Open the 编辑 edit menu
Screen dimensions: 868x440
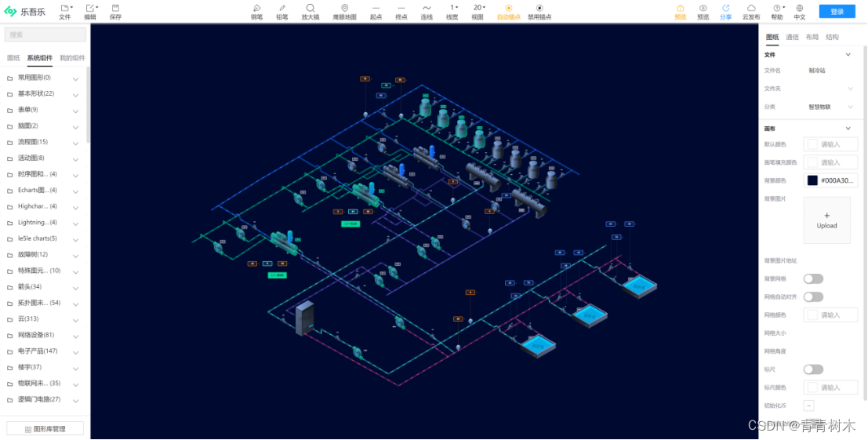[90, 12]
